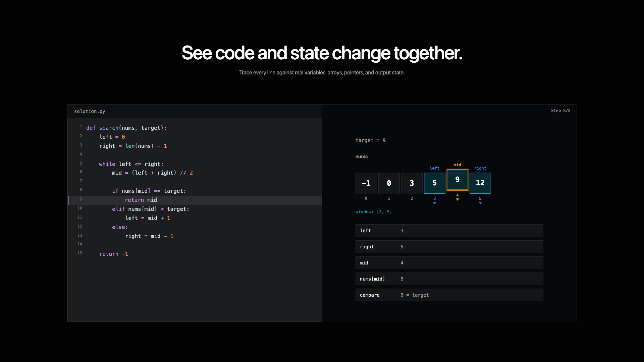The width and height of the screenshot is (644, 362).
Task: Click the array cell showing -1
Action: [x=366, y=183]
